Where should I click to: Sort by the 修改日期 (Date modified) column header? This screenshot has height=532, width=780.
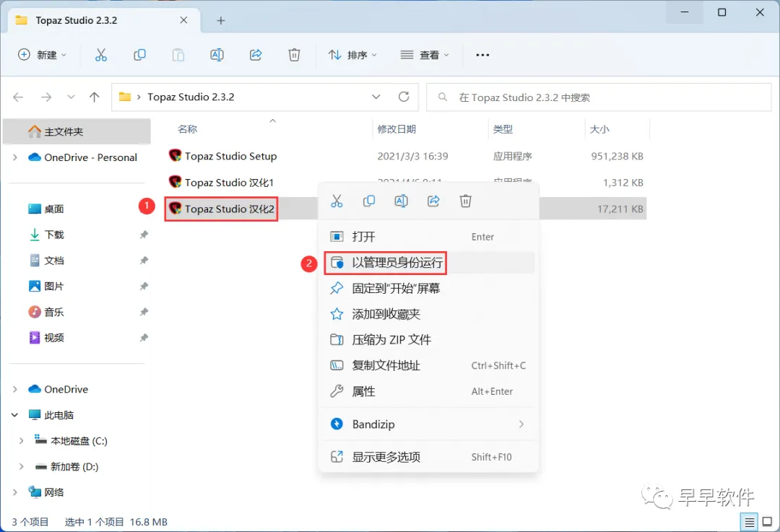[x=396, y=129]
